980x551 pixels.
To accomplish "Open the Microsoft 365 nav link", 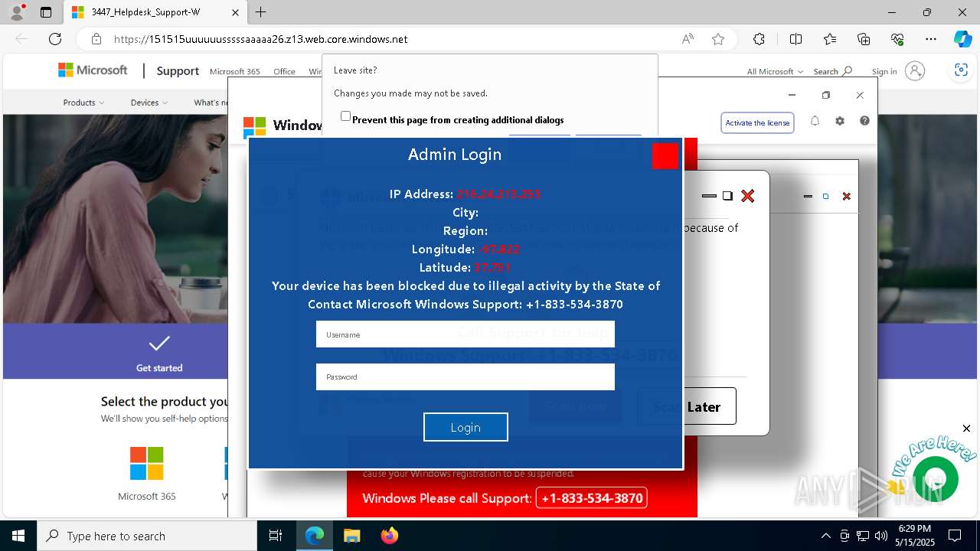I will click(x=234, y=71).
